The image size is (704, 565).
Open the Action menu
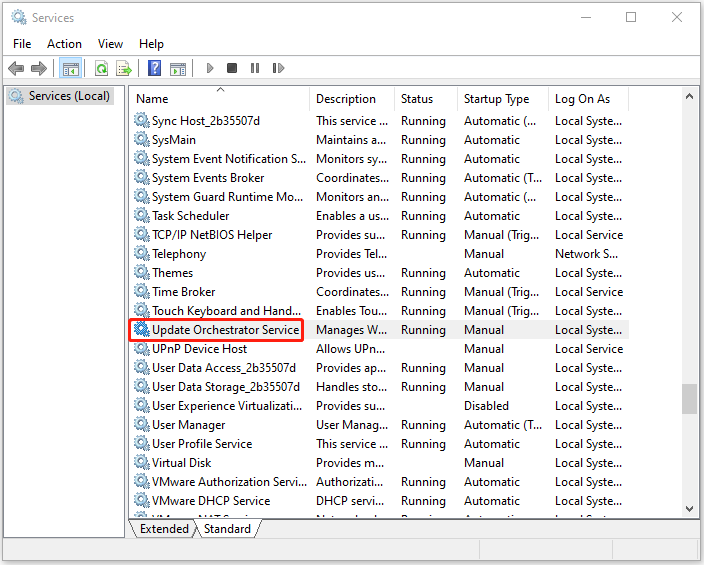pos(64,44)
